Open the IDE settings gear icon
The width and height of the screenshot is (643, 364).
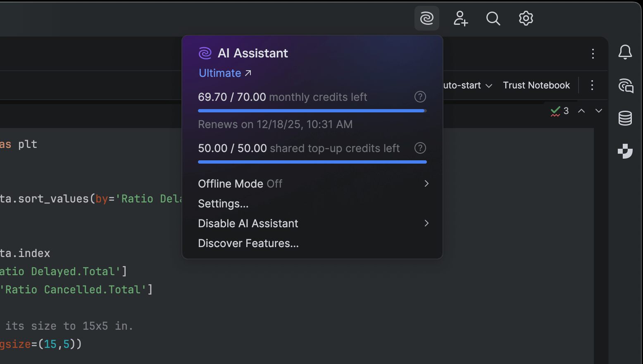526,18
